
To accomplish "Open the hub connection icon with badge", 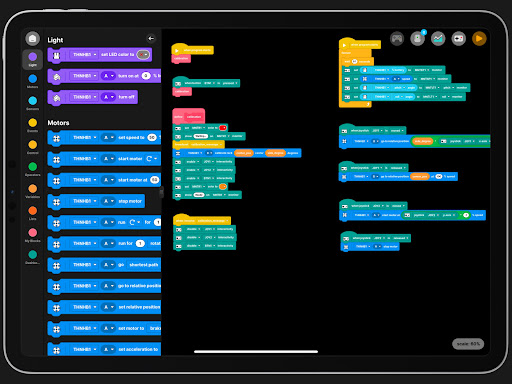I will (417, 39).
